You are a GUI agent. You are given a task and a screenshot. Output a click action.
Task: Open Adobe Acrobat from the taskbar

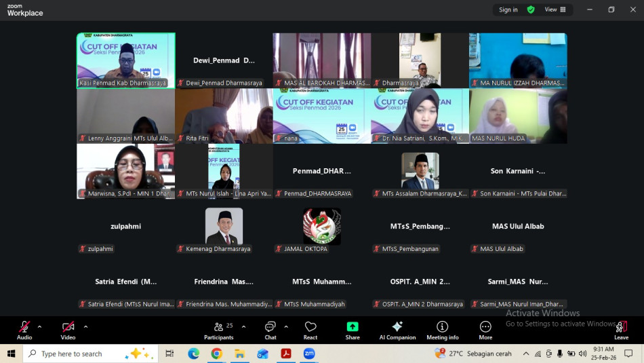point(286,354)
